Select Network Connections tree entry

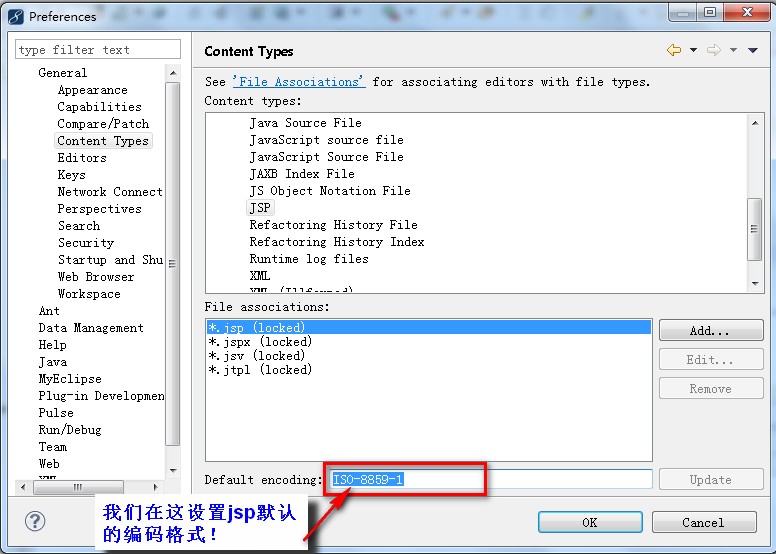point(110,192)
